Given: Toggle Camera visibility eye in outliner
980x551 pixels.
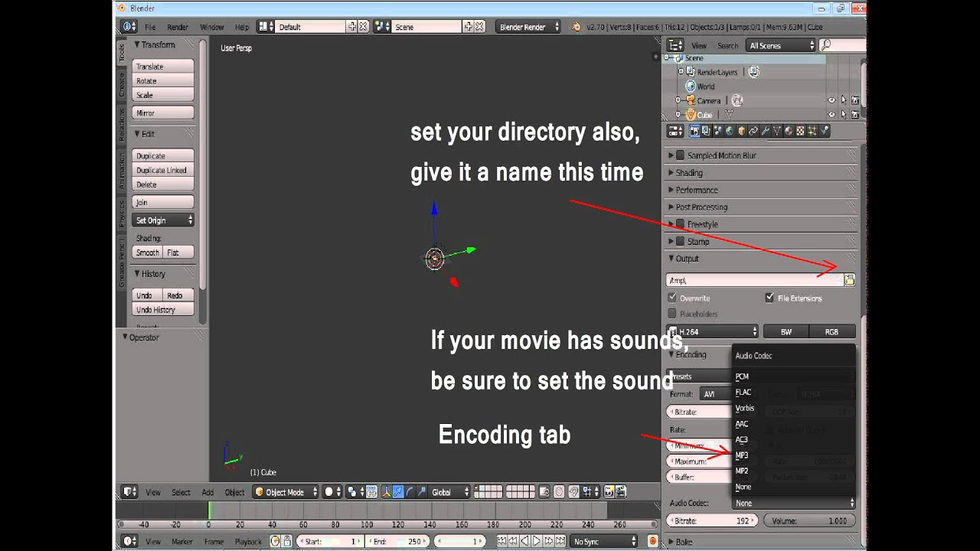Looking at the screenshot, I should [831, 100].
